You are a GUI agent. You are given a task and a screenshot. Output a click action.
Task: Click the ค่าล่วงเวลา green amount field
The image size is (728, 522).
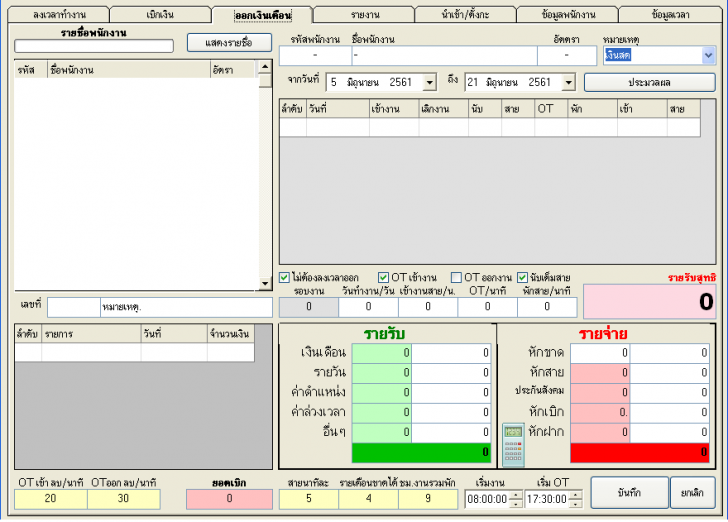(382, 413)
